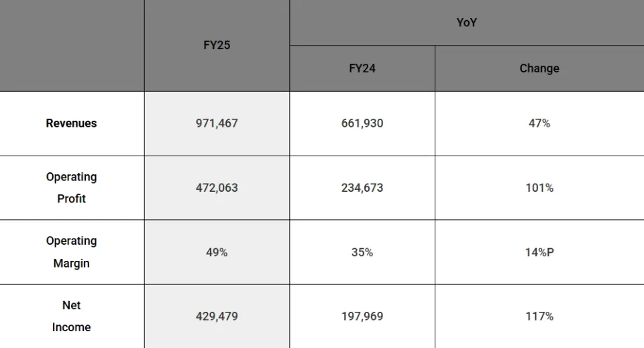Select FY25 net income 429,479
This screenshot has width=644, height=348.
click(x=217, y=316)
